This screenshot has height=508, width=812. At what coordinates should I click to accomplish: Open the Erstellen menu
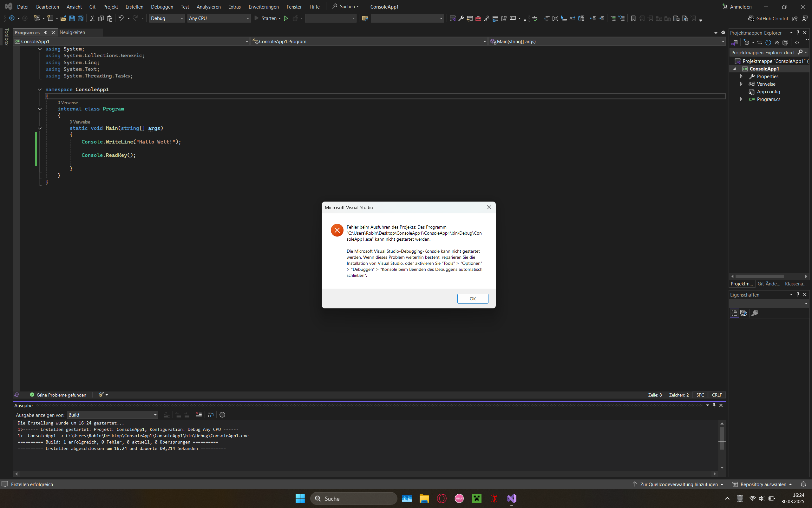pyautogui.click(x=134, y=7)
